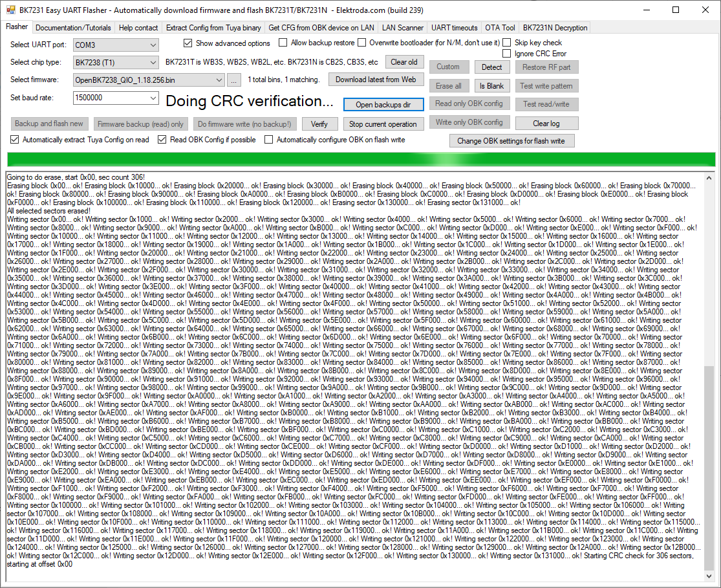Click Restore RF part button
This screenshot has height=588, width=721.
[546, 67]
